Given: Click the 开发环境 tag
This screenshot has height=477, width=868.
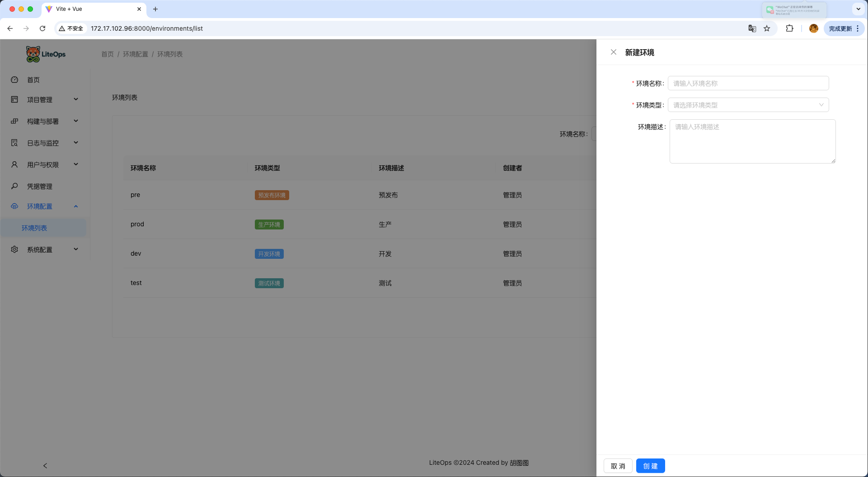Looking at the screenshot, I should point(269,254).
